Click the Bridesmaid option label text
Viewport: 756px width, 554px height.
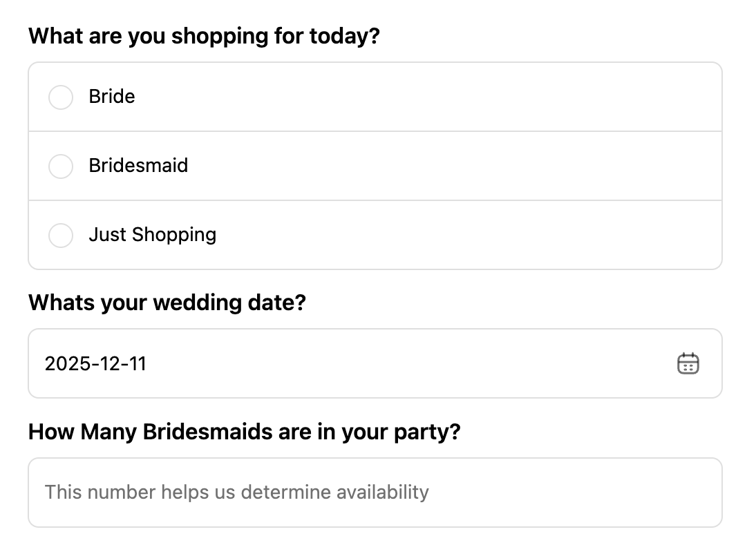coord(138,166)
